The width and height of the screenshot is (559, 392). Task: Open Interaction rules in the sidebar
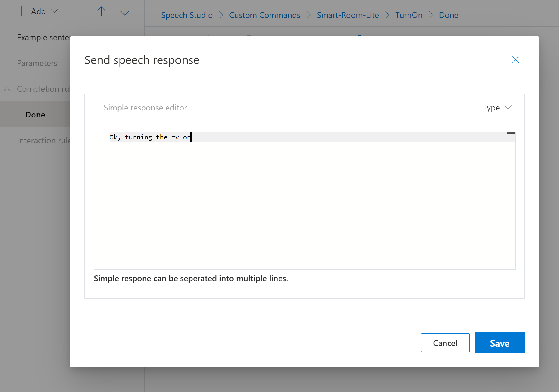pyautogui.click(x=44, y=141)
